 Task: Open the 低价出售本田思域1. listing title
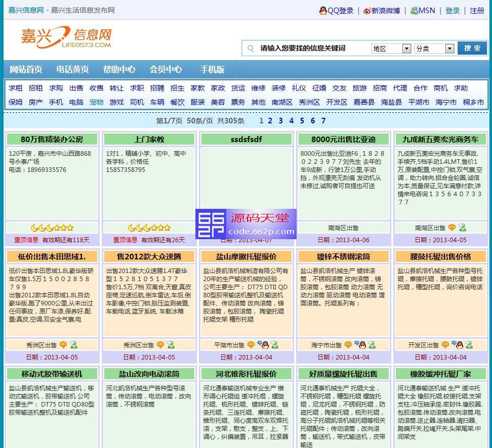coord(52,256)
